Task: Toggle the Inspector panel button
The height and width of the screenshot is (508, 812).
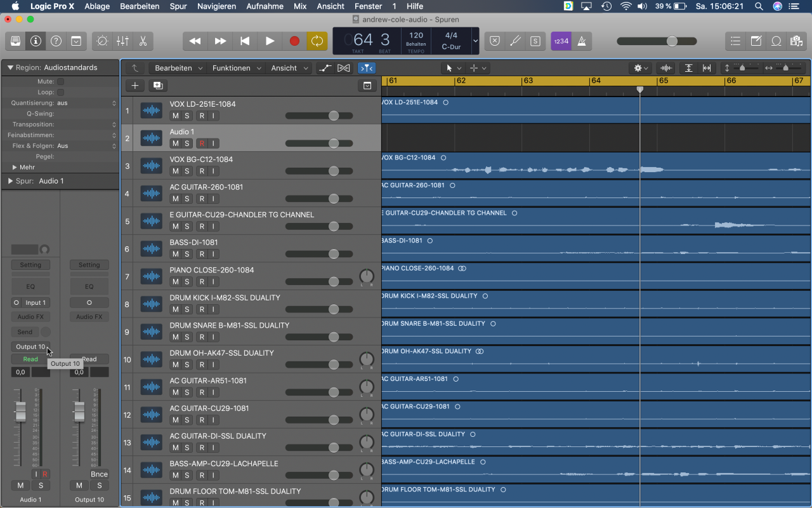Action: [36, 41]
